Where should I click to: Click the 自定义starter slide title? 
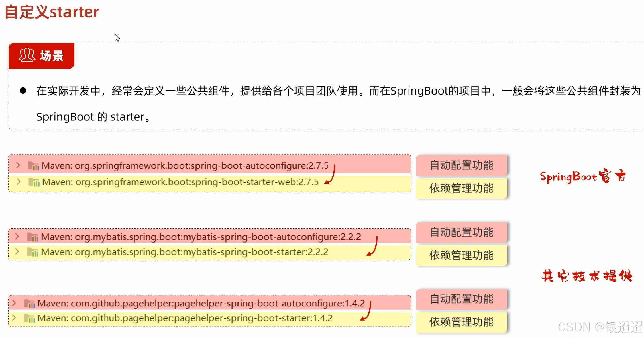[x=52, y=12]
